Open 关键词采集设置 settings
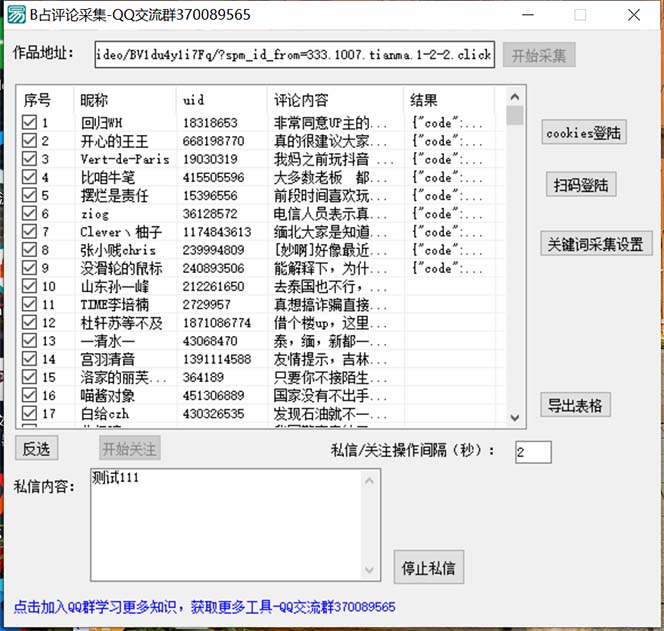The width and height of the screenshot is (664, 631). click(597, 244)
